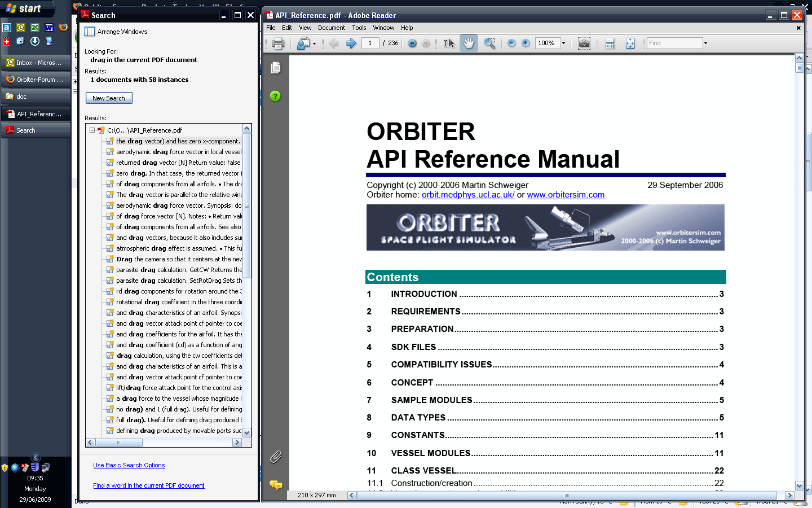This screenshot has width=812, height=508.
Task: Open the Help menu
Action: coord(407,28)
